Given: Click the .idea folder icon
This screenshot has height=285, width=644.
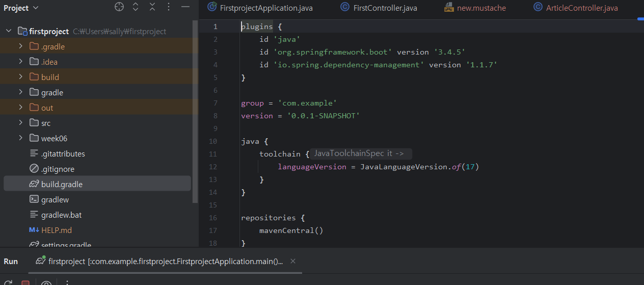Looking at the screenshot, I should click(34, 62).
